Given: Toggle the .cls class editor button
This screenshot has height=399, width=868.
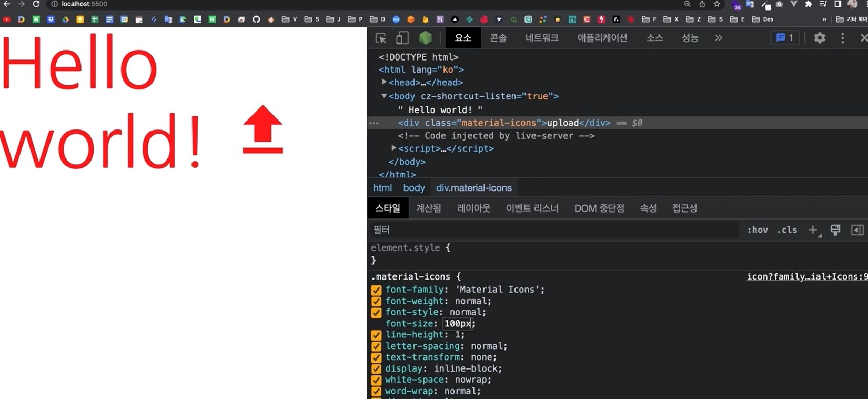Looking at the screenshot, I should 787,230.
